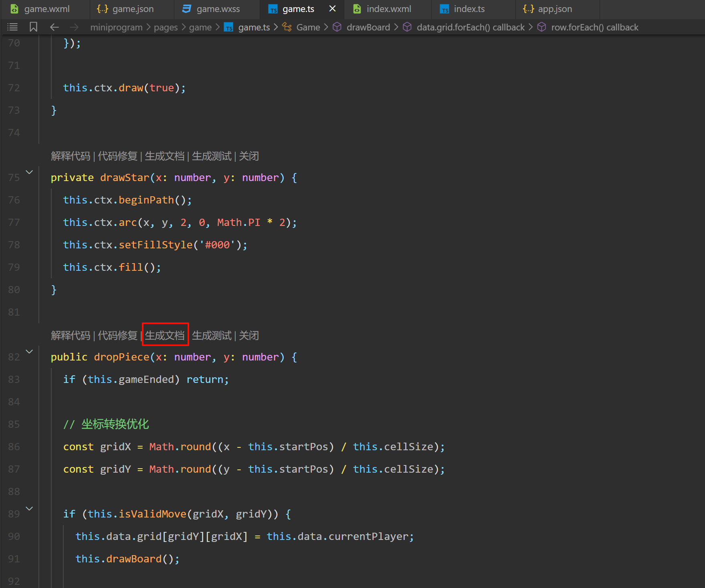705x588 pixels.
Task: Click 关闭 above dropPiece
Action: (249, 336)
